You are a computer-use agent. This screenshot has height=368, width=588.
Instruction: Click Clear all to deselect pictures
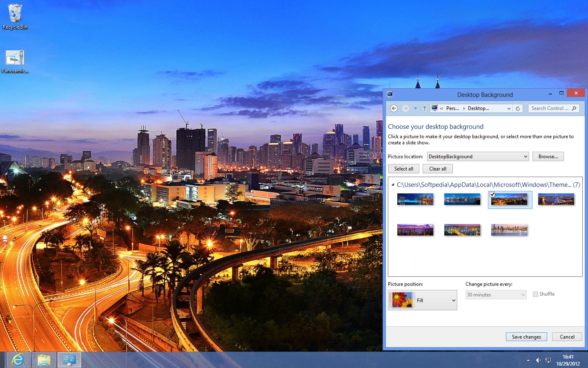(x=437, y=168)
